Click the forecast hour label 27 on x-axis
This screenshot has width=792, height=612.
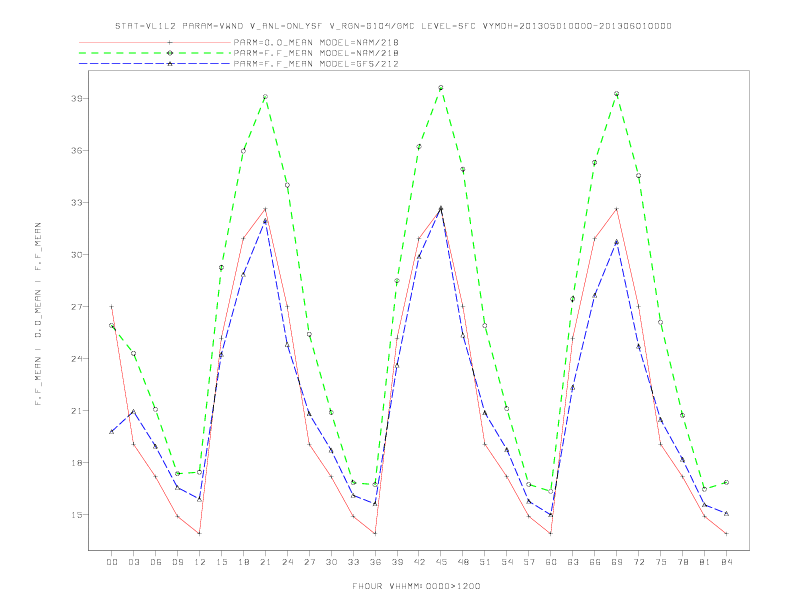click(x=309, y=562)
